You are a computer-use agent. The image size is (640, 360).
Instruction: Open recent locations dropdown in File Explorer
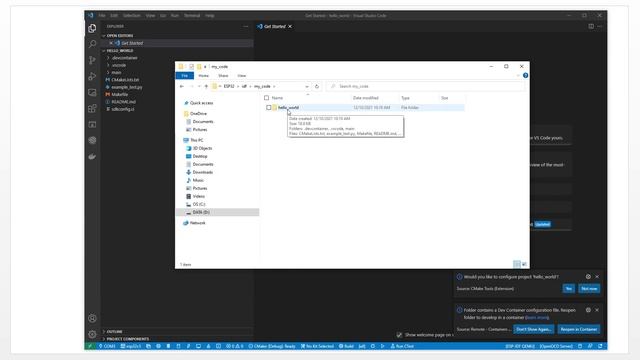click(x=199, y=87)
